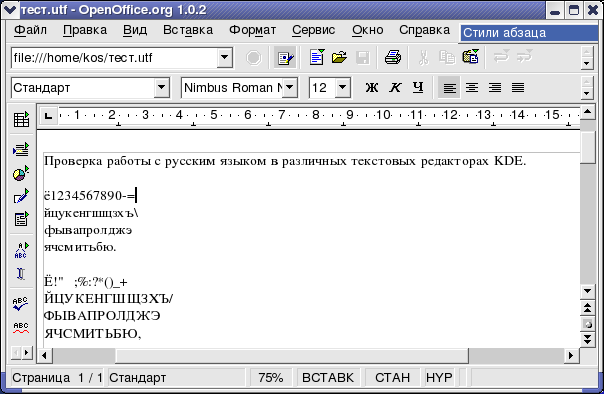This screenshot has width=604, height=394.
Task: Select align right
Action: (x=495, y=88)
